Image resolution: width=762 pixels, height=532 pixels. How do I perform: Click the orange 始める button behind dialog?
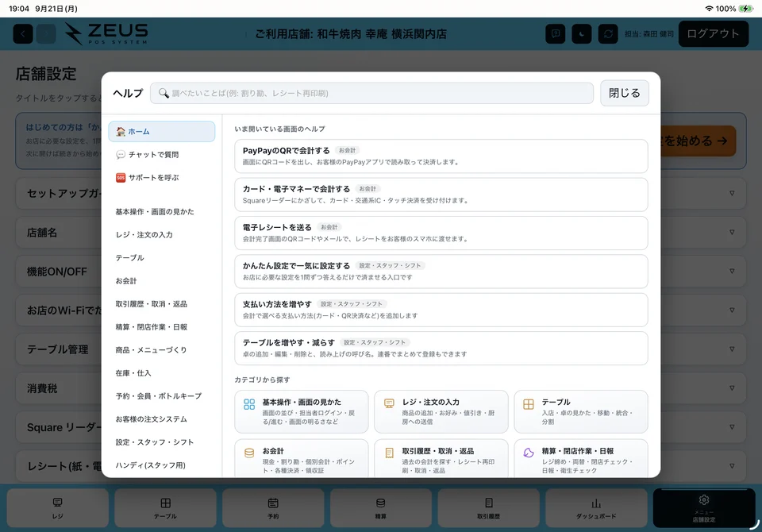tap(698, 141)
